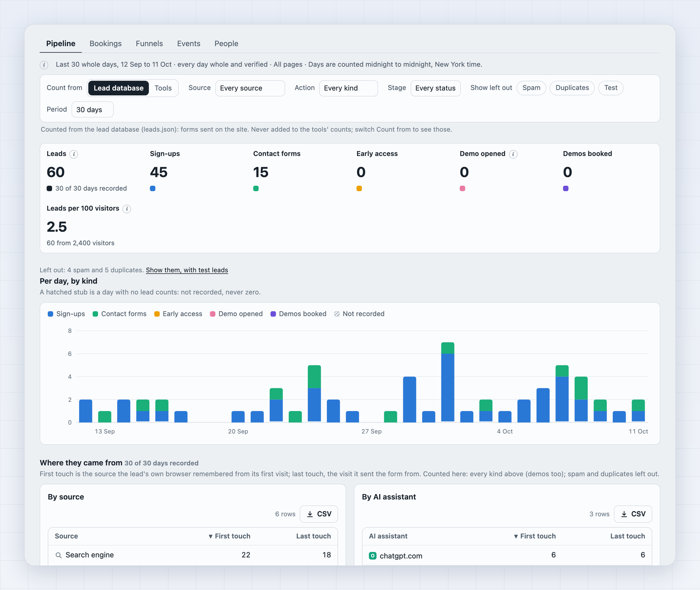This screenshot has width=700, height=590.
Task: Sort By AI assistant table by Last touch
Action: pyautogui.click(x=627, y=536)
